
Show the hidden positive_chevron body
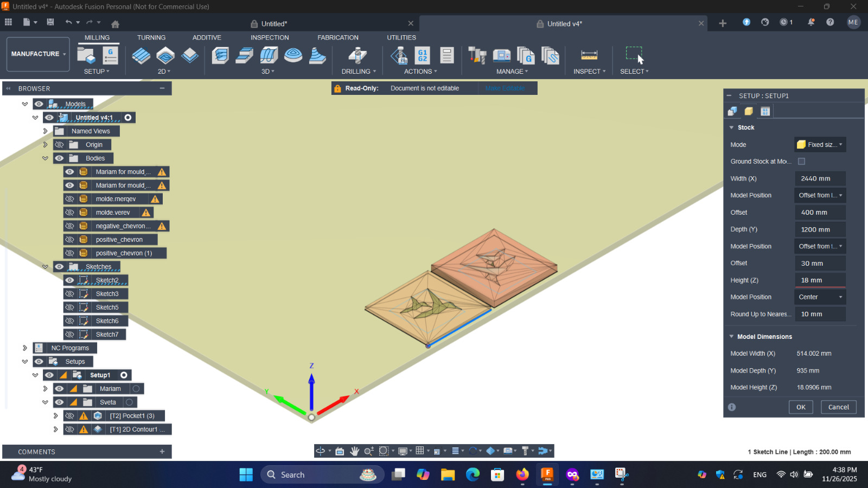tap(69, 240)
